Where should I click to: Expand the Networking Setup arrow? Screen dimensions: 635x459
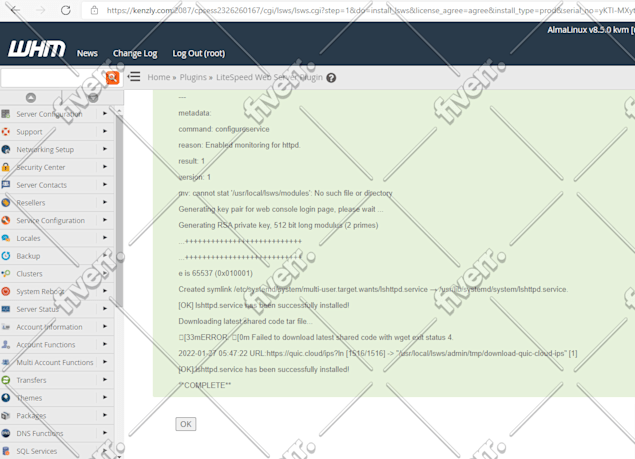pos(105,149)
